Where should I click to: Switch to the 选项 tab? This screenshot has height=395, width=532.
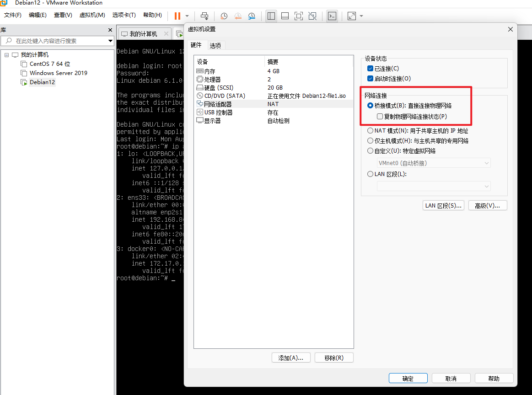tap(215, 45)
